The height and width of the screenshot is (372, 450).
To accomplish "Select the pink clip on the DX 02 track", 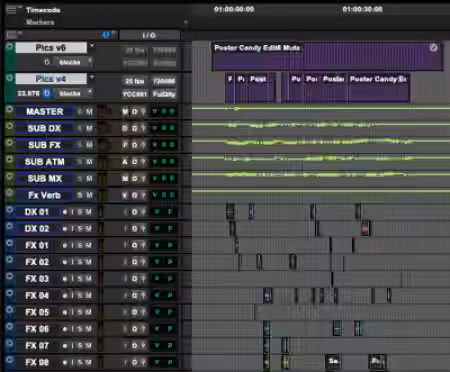I will (365, 228).
